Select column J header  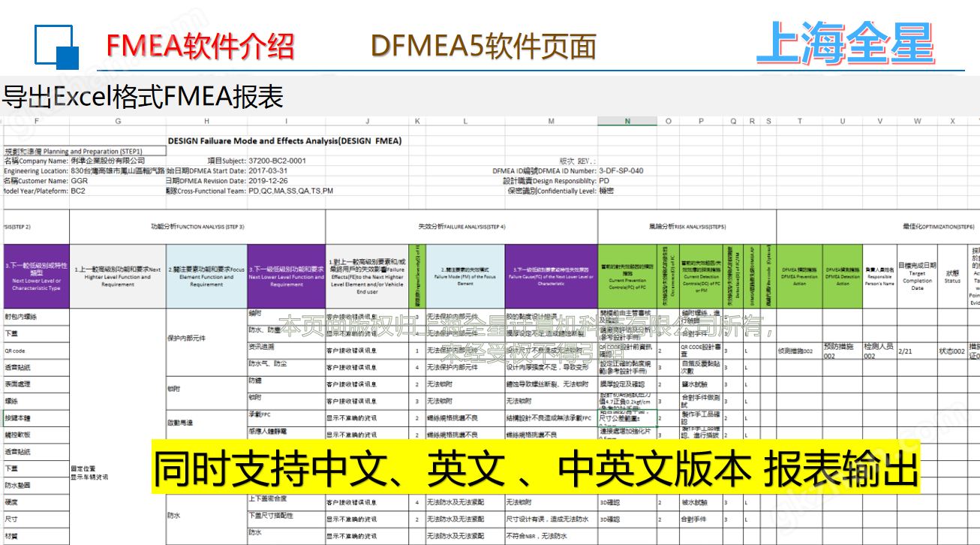tap(367, 121)
